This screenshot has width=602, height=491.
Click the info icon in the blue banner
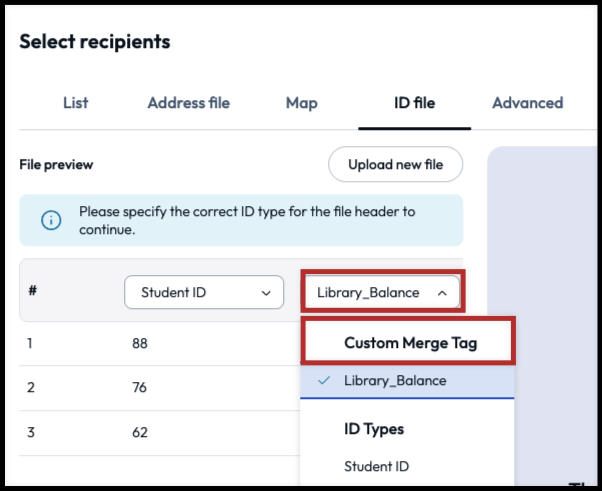(50, 220)
